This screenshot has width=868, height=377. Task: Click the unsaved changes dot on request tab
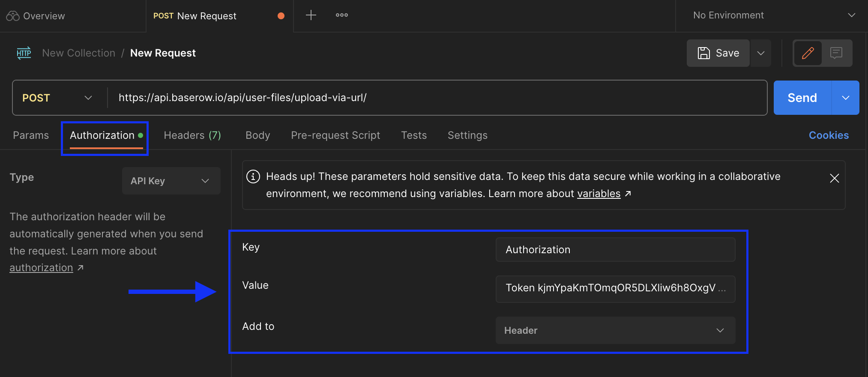point(281,16)
